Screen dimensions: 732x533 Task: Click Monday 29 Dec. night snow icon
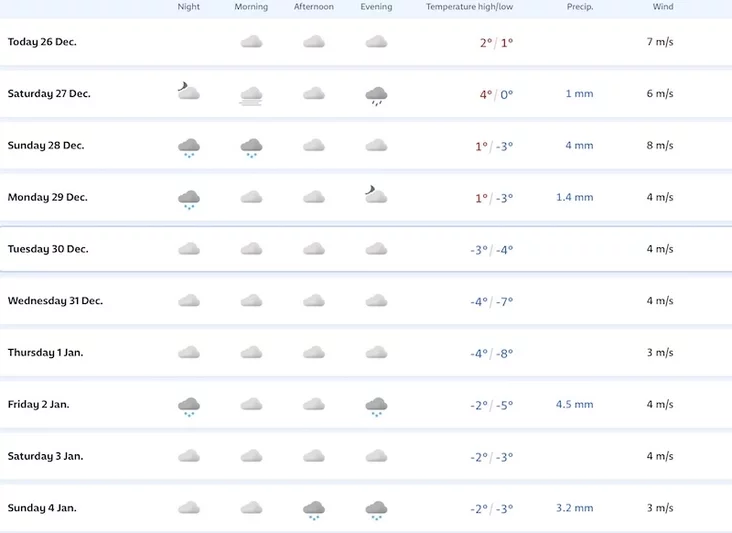click(x=188, y=199)
